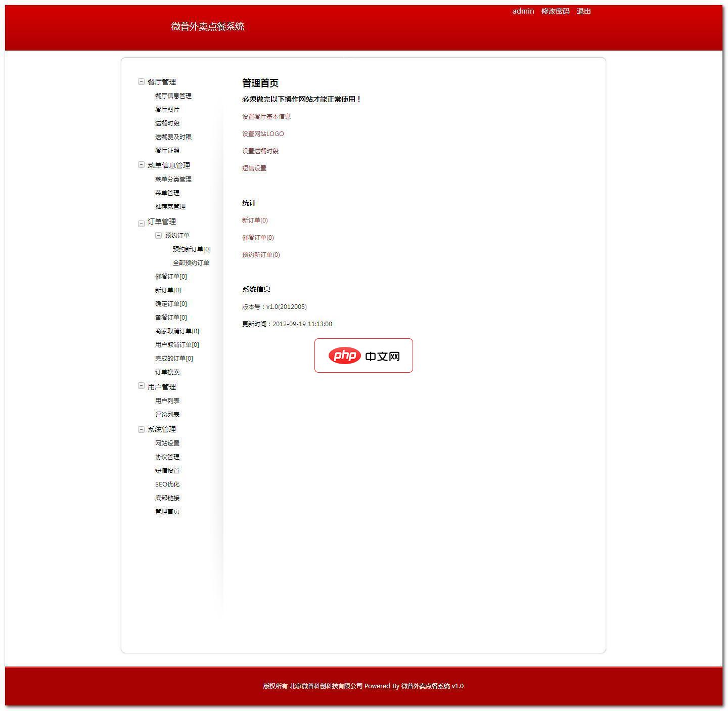Click the 微普外卖点餐系统 header title
The width and height of the screenshot is (728, 711).
click(x=207, y=26)
